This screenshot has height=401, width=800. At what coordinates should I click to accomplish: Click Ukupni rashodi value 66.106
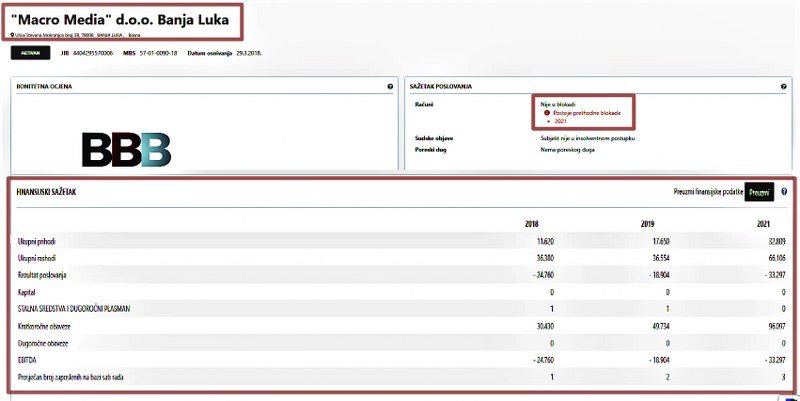(776, 258)
